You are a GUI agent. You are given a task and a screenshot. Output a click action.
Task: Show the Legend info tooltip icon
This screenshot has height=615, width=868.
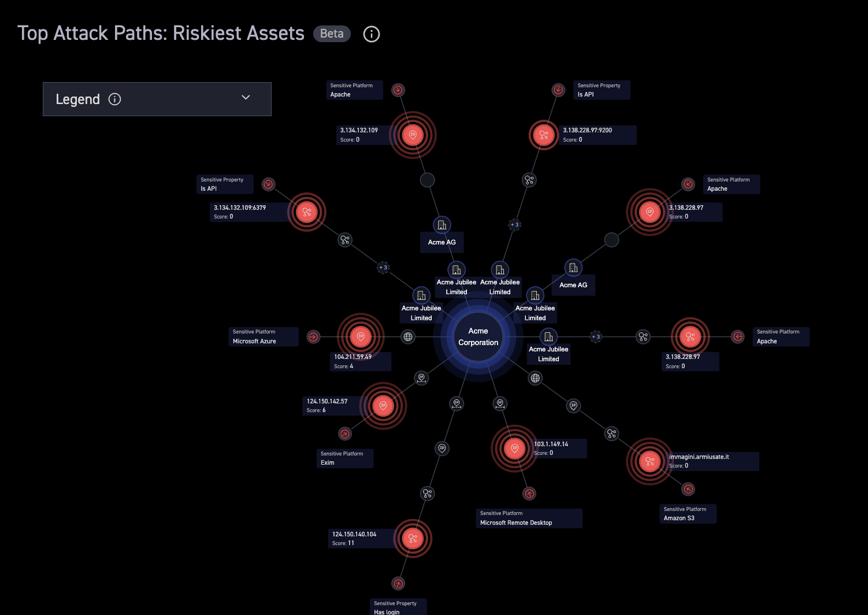tap(115, 99)
